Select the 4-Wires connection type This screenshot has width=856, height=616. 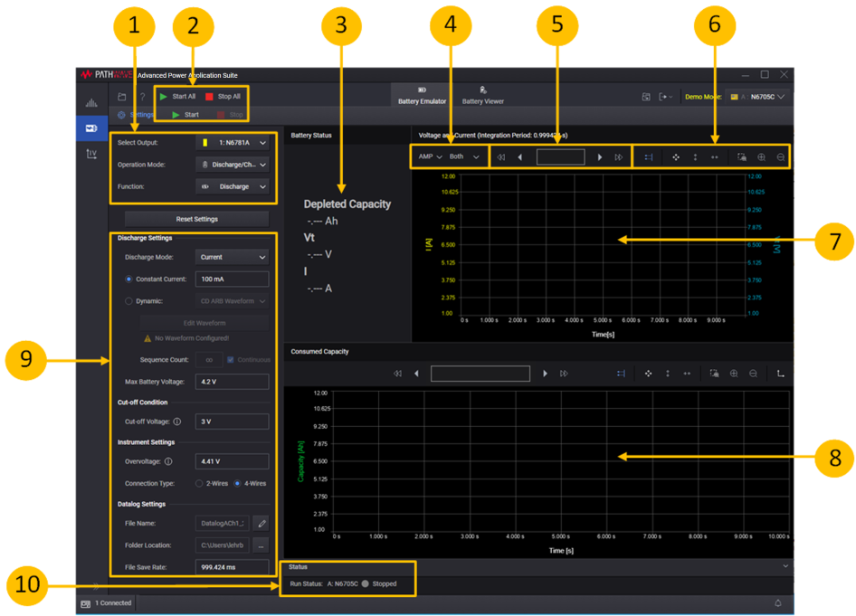tap(237, 483)
